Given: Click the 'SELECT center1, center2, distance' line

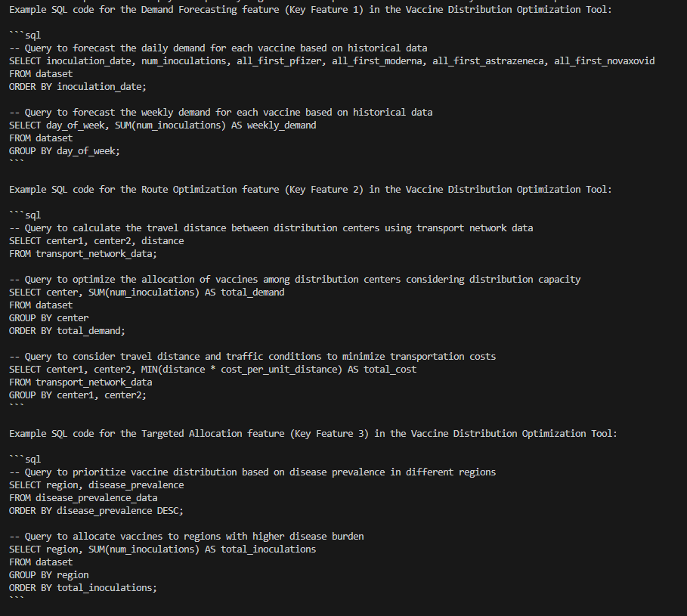Looking at the screenshot, I should pos(96,240).
